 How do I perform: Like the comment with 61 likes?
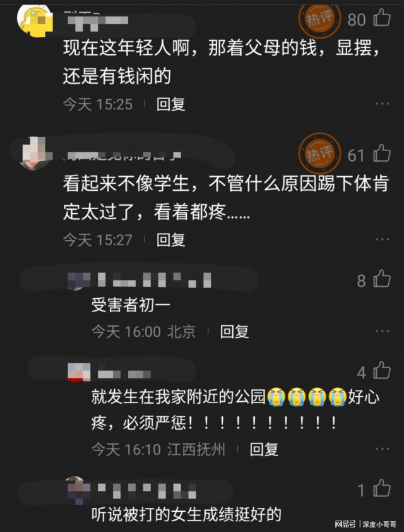point(382,154)
